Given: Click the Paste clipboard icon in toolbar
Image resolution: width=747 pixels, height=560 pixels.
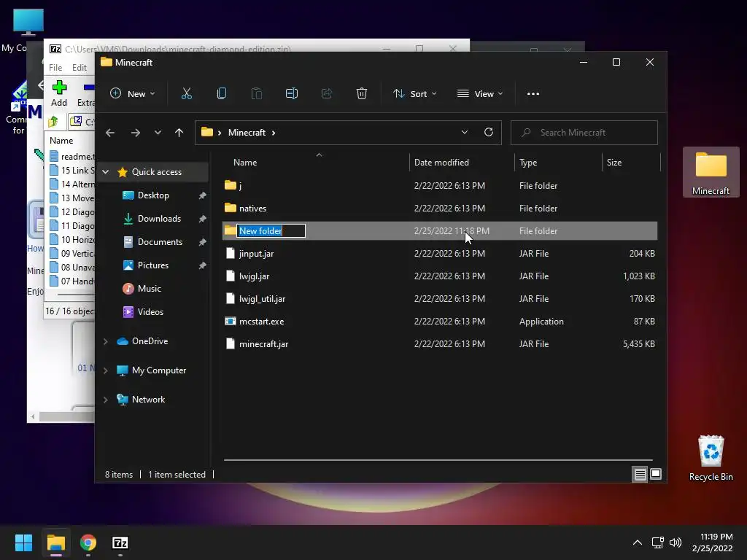Looking at the screenshot, I should point(256,94).
